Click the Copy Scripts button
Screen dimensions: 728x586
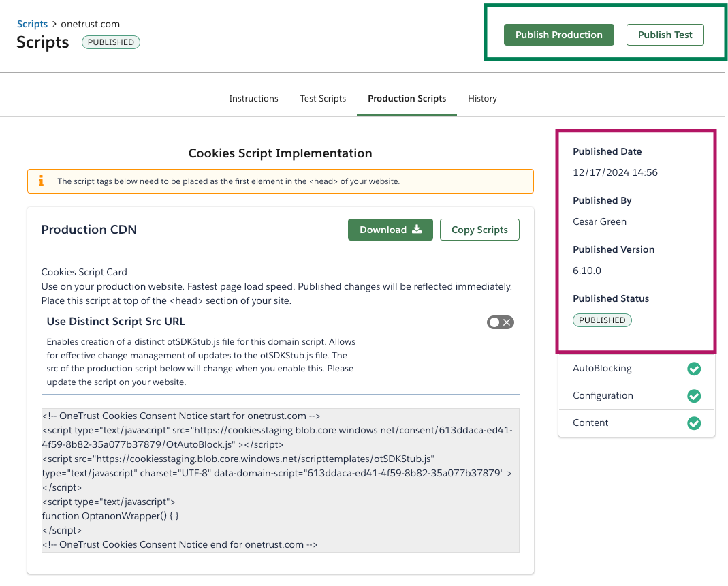(x=479, y=230)
